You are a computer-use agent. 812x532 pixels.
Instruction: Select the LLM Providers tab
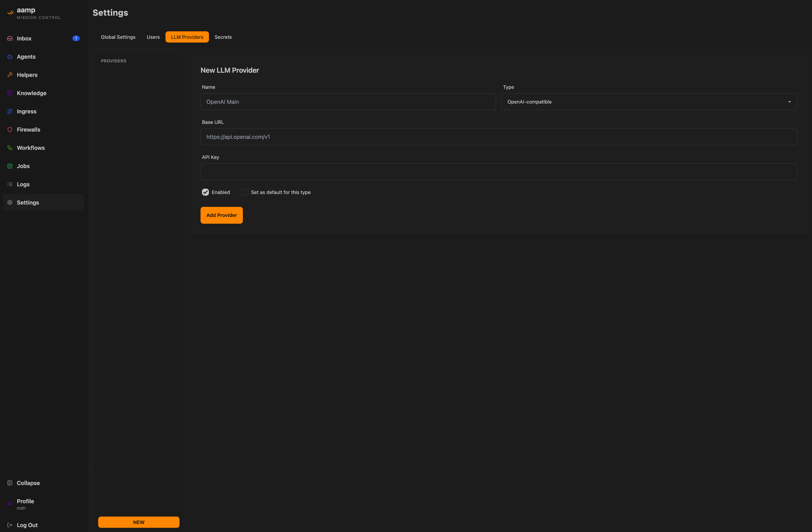(x=187, y=37)
